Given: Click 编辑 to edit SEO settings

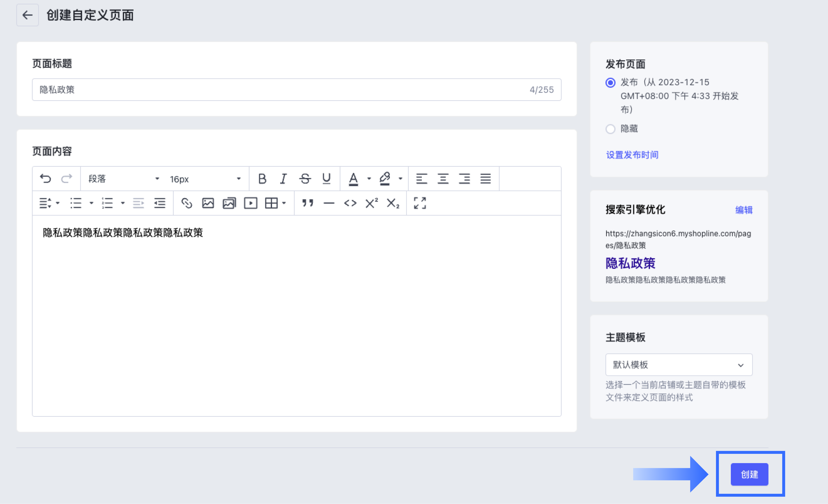Looking at the screenshot, I should 744,210.
